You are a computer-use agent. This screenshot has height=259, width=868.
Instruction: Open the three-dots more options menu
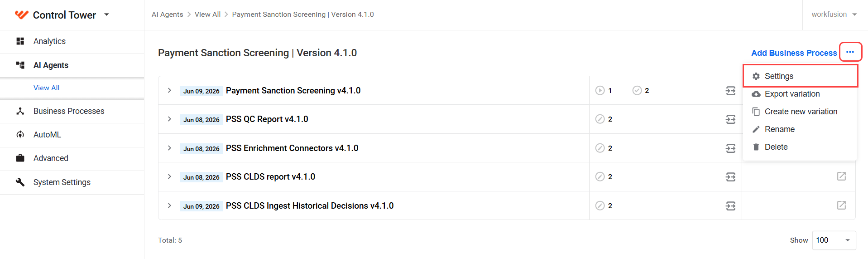click(850, 52)
